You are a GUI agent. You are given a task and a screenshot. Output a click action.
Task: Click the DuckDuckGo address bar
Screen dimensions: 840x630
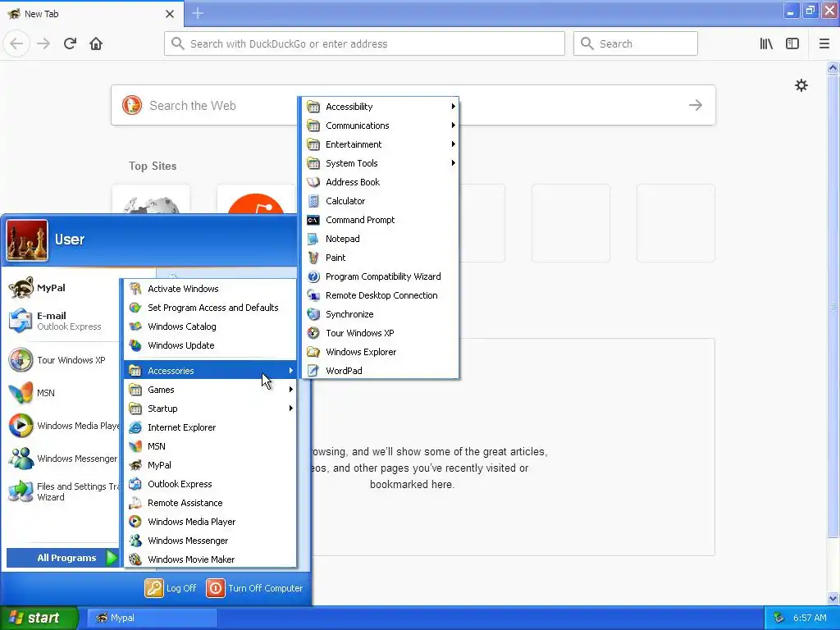(x=364, y=43)
